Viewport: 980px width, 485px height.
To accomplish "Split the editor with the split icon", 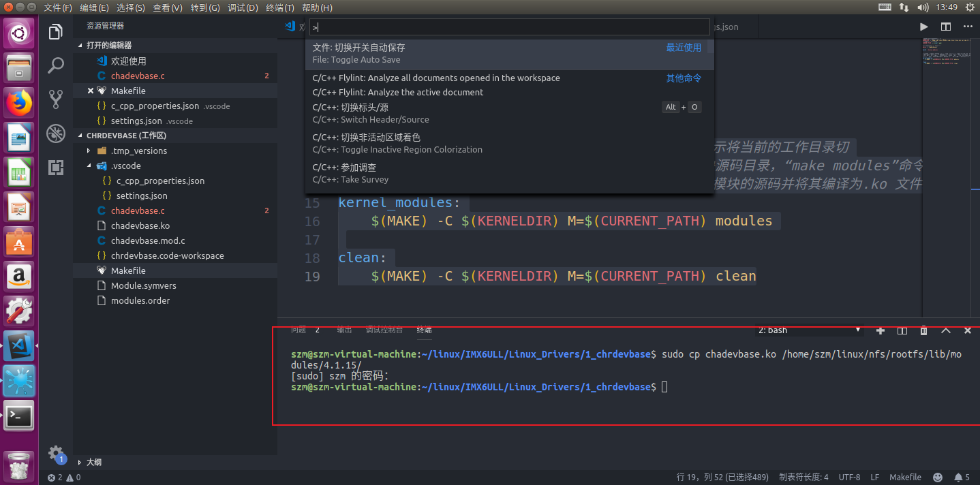I will (946, 27).
